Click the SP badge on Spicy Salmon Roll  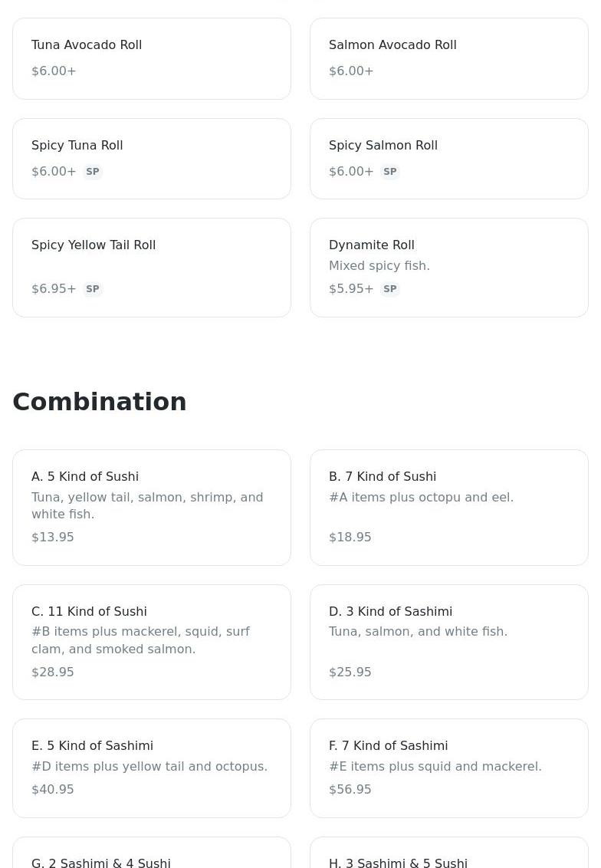pyautogui.click(x=390, y=172)
